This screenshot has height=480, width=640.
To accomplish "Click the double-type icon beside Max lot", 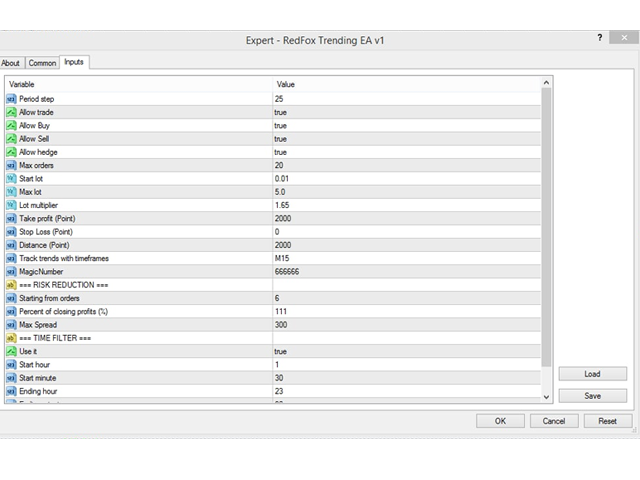I will pyautogui.click(x=11, y=192).
